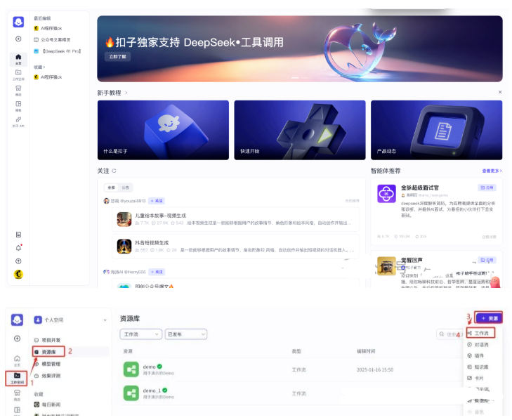Click the Coze logo above the home page sidebar

click(x=18, y=22)
